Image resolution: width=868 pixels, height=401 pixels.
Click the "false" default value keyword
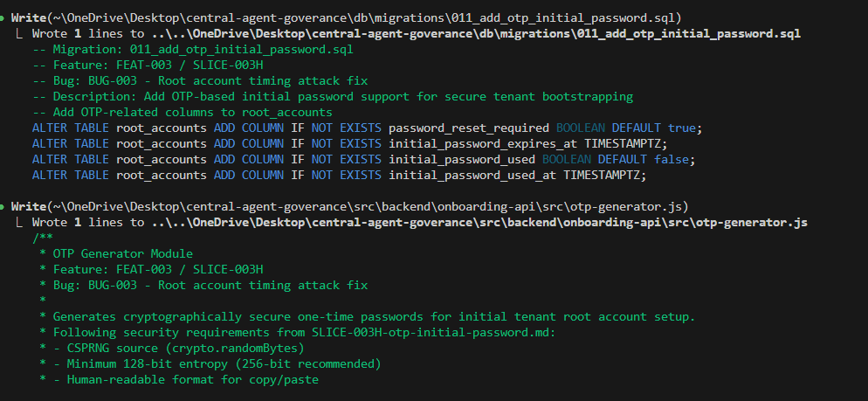(x=671, y=159)
